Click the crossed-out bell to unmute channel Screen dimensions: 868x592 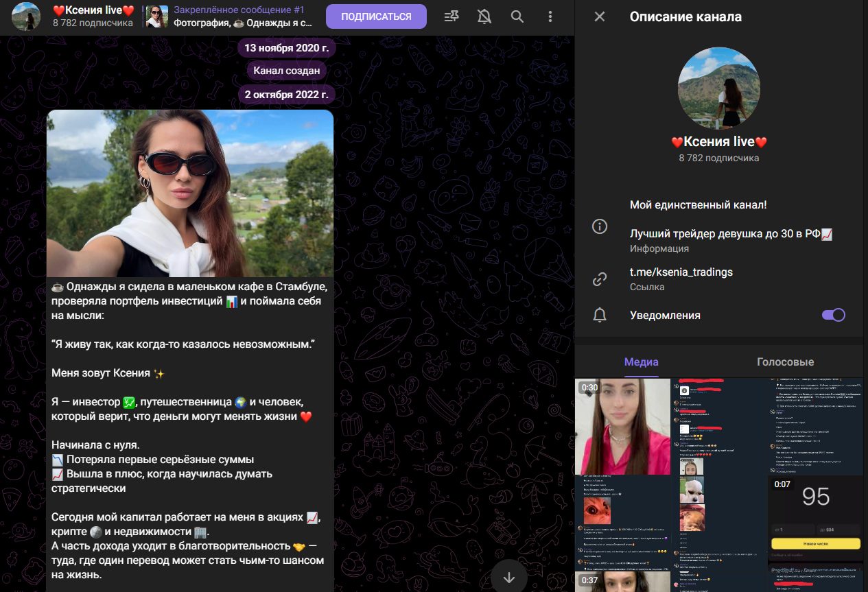[x=484, y=16]
